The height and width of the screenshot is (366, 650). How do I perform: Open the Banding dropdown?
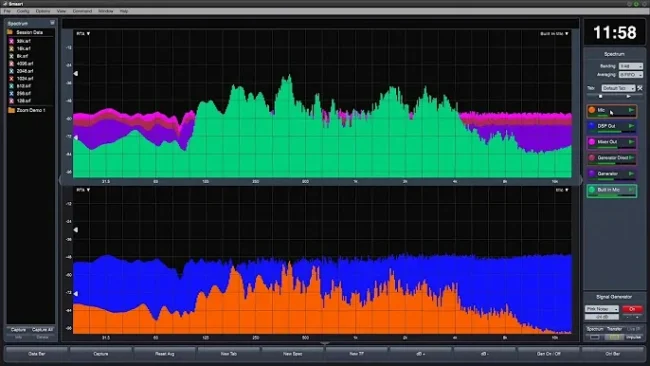pyautogui.click(x=631, y=66)
